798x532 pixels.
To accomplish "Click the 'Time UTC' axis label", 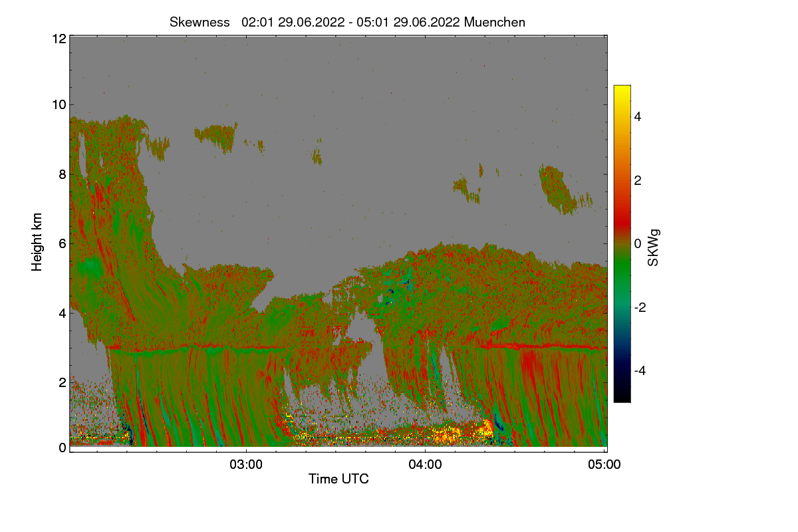I will (338, 479).
